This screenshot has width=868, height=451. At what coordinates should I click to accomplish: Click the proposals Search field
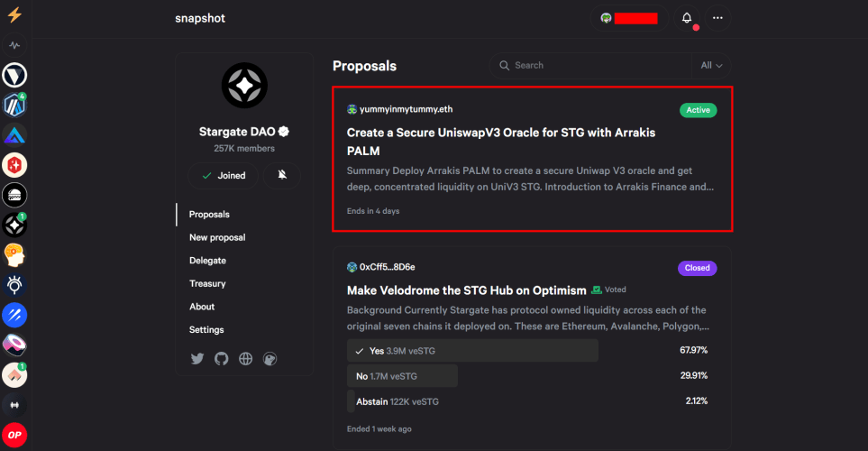[x=592, y=65]
